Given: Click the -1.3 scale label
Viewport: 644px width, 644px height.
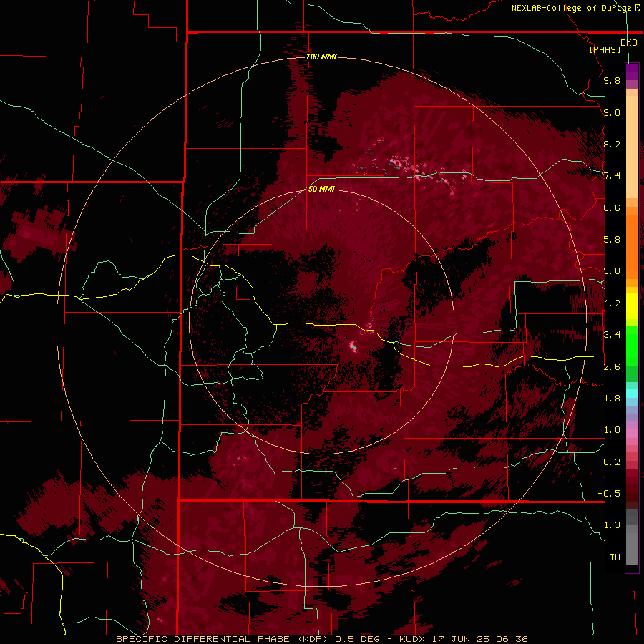Looking at the screenshot, I should [609, 525].
